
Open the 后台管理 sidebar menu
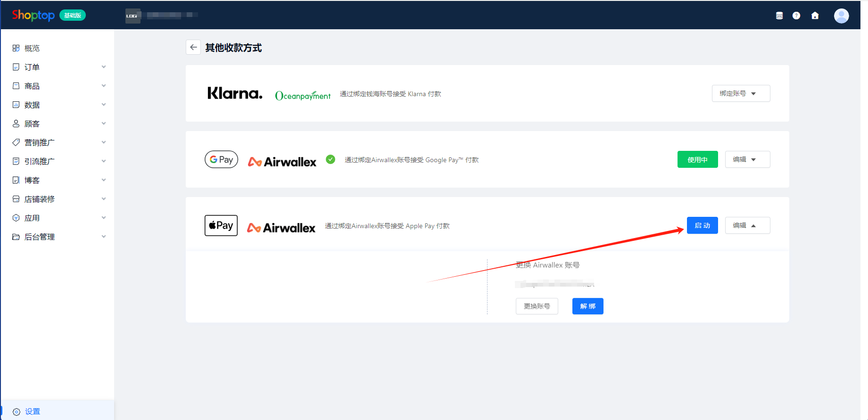(x=58, y=237)
